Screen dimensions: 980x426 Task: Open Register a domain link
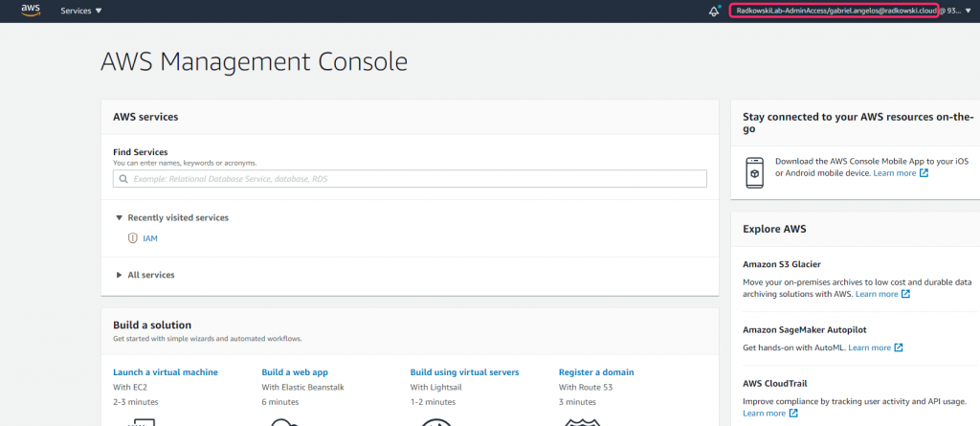596,372
